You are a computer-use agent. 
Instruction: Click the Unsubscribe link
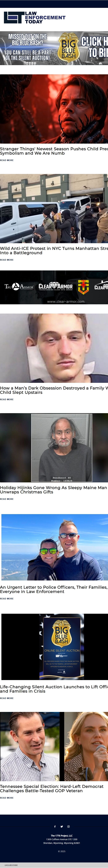pyautogui.click(x=11, y=865)
